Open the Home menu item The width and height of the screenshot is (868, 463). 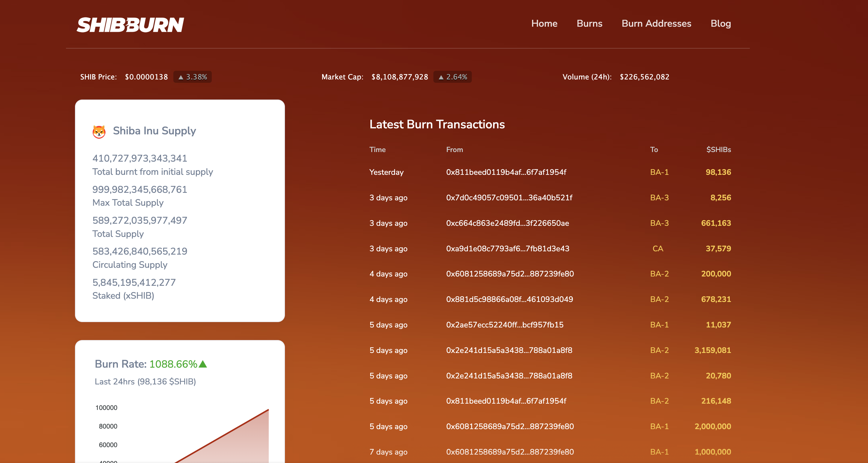(544, 23)
